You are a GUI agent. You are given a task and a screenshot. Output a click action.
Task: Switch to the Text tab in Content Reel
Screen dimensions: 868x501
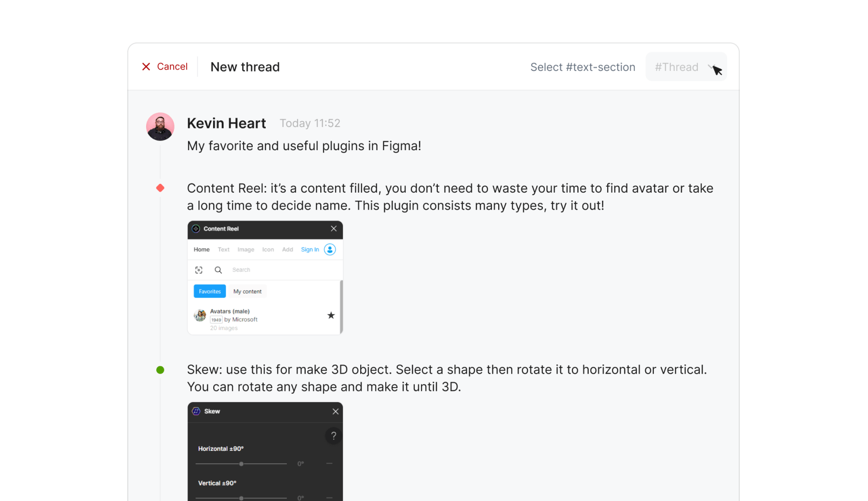(224, 250)
